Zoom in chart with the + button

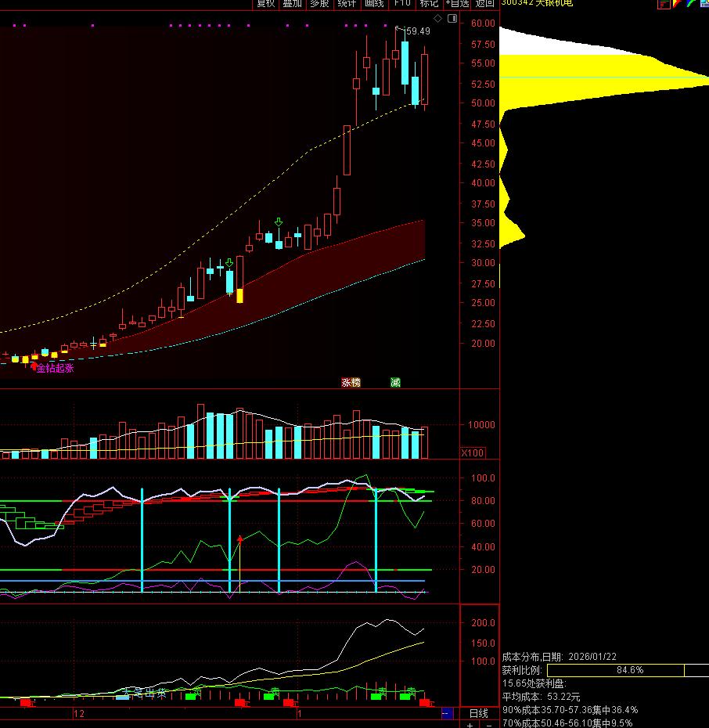470,725
